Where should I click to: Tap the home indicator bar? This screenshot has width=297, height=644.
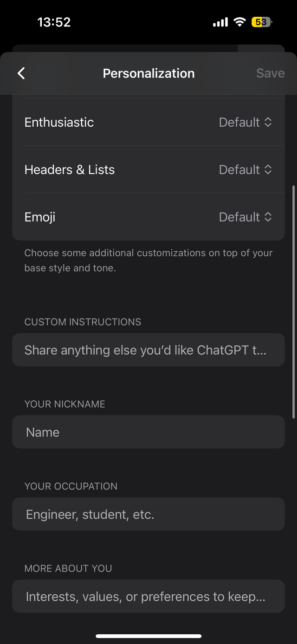coord(148,636)
